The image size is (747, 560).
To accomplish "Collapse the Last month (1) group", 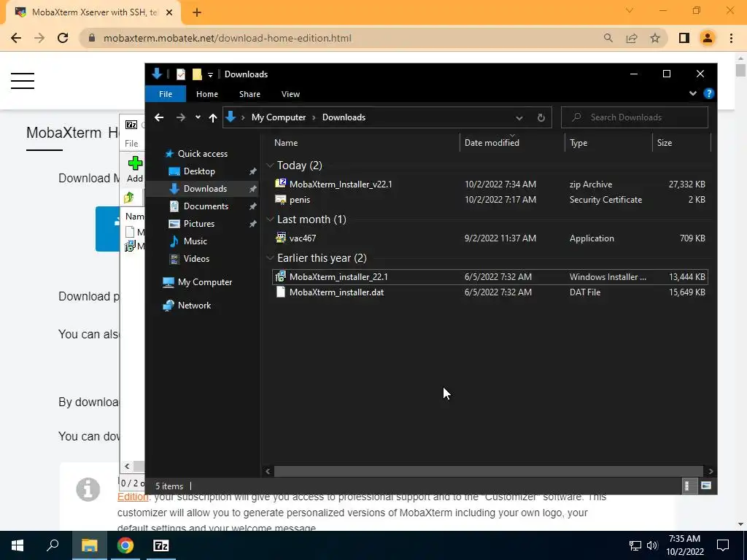I will (270, 219).
